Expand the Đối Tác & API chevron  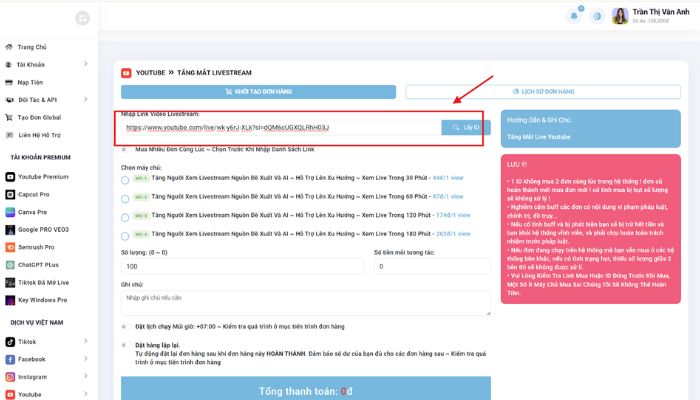(85, 99)
